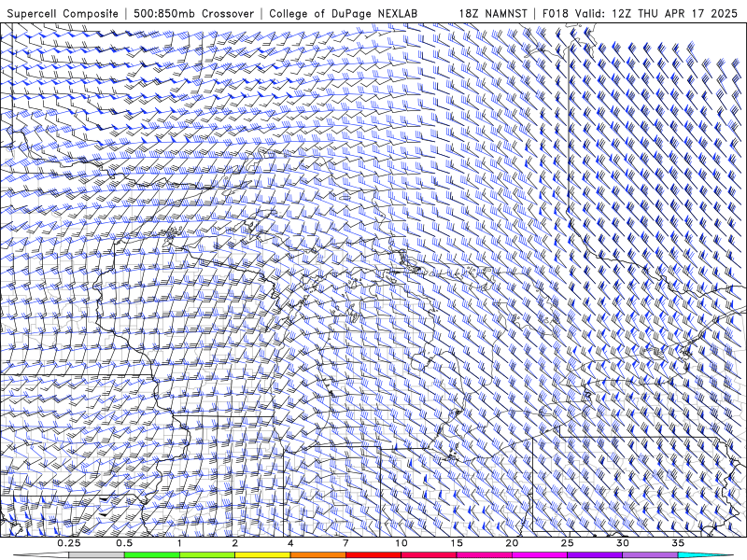747x560 pixels.
Task: Click the legend value 1
Action: [x=179, y=543]
